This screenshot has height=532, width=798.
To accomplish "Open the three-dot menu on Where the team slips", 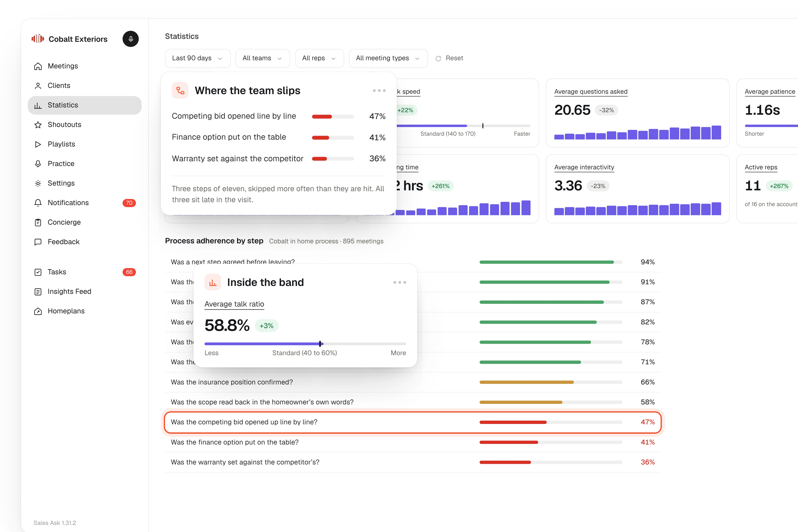I will (x=379, y=91).
